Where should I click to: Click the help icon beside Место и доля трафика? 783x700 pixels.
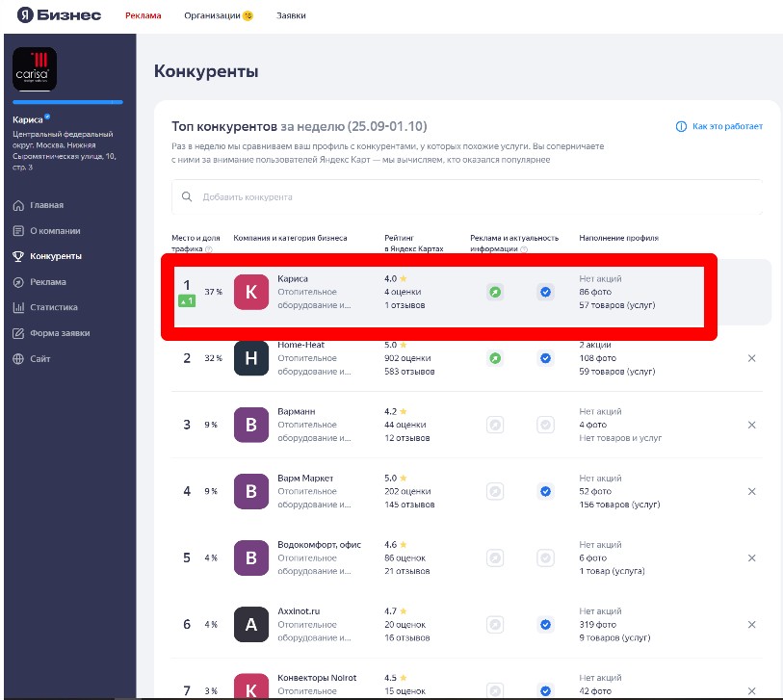[209, 249]
